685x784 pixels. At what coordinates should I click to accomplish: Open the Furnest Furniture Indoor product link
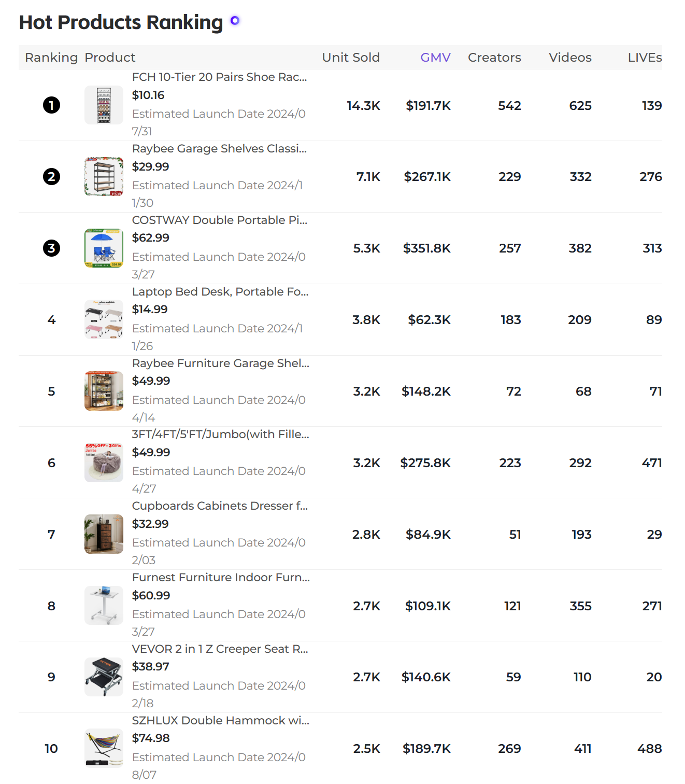click(221, 578)
